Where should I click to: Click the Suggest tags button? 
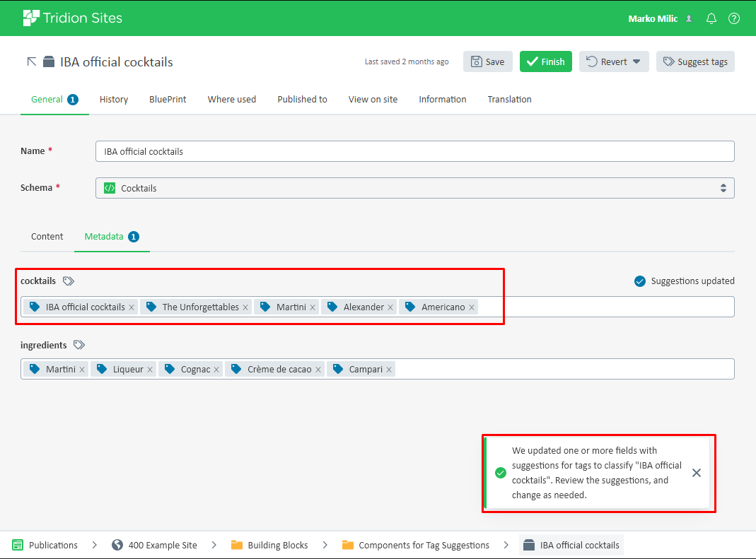[695, 61]
